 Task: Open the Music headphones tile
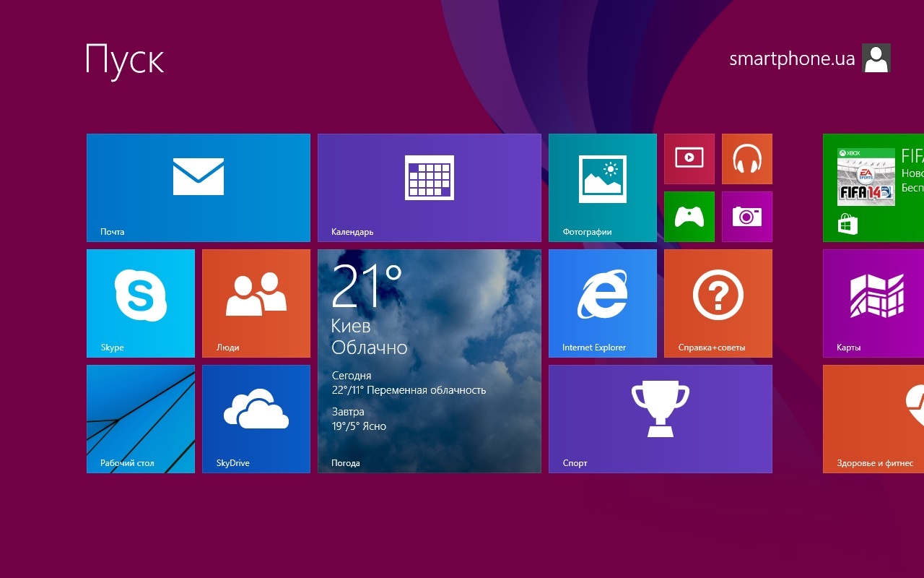pyautogui.click(x=746, y=158)
